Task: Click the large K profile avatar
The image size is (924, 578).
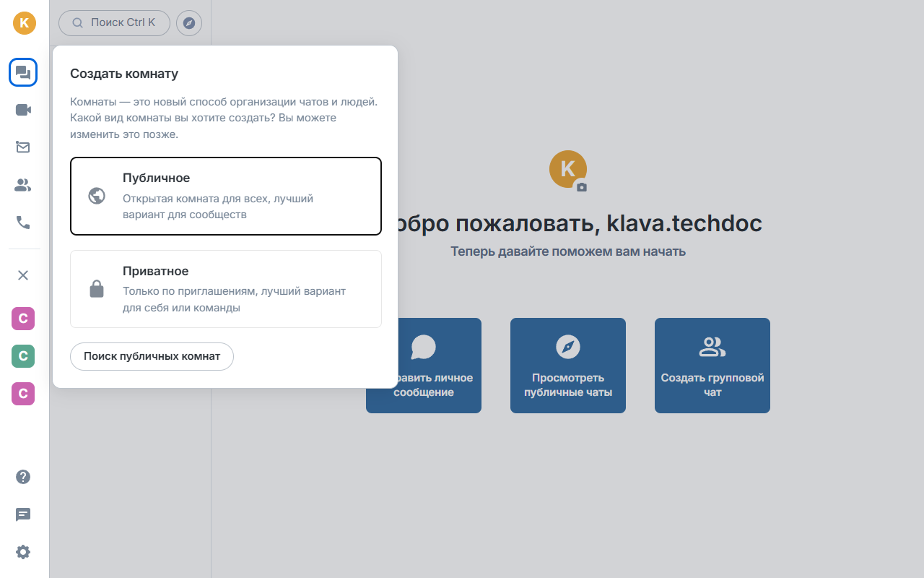Action: click(x=567, y=169)
